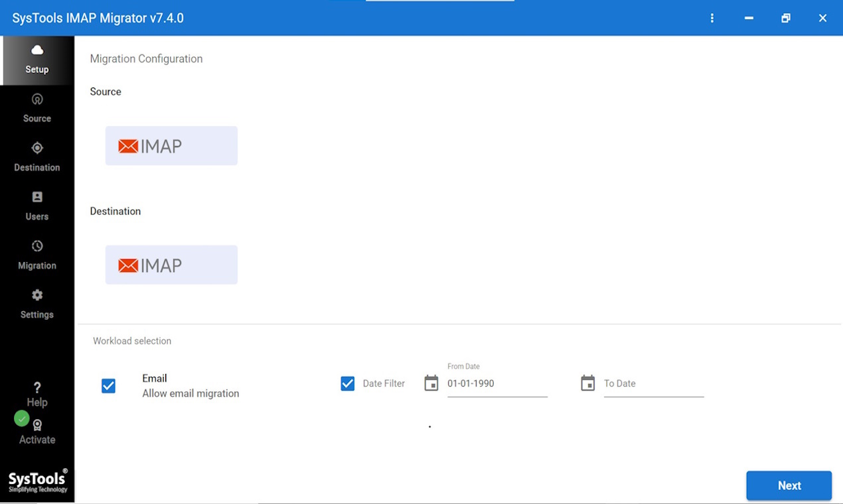Select IMAP as the migration destination
The height and width of the screenshot is (504, 843).
pos(171,264)
